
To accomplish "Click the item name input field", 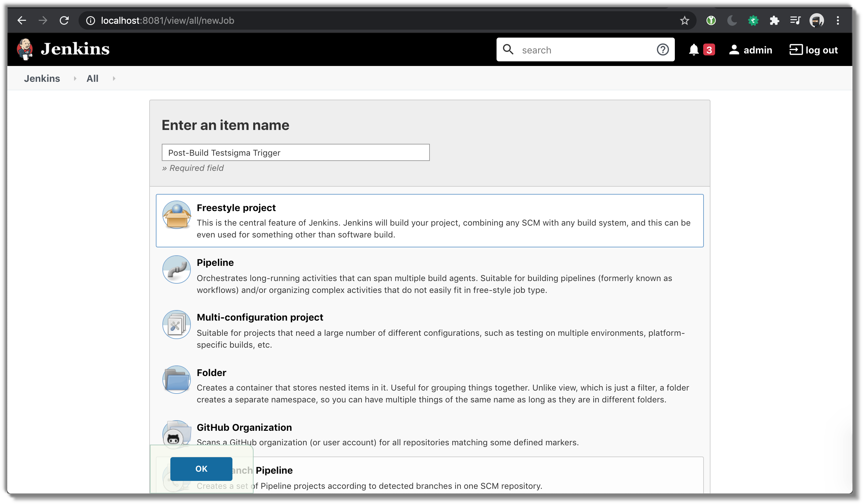I will point(295,152).
